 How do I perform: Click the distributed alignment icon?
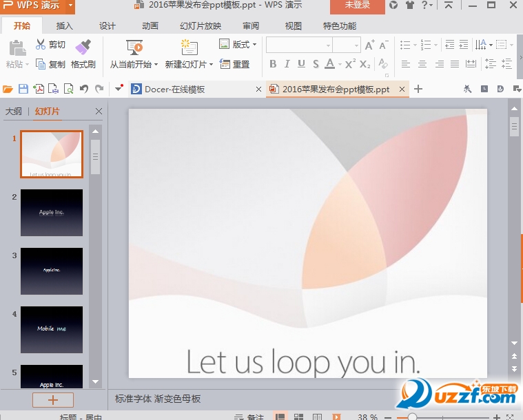471,63
